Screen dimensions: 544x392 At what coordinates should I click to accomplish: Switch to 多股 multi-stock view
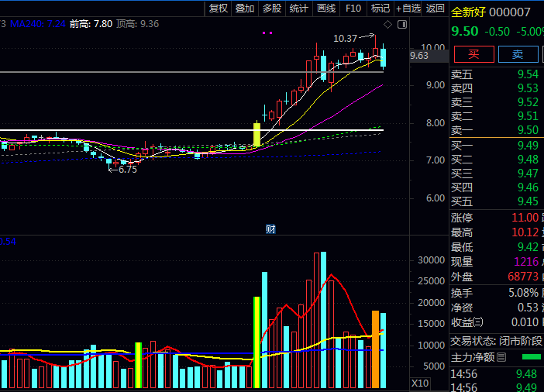tap(272, 9)
